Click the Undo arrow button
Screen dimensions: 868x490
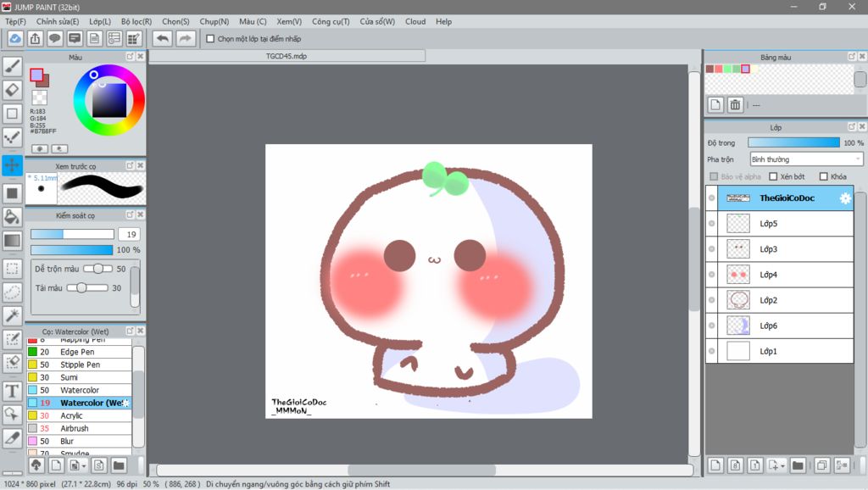(162, 38)
